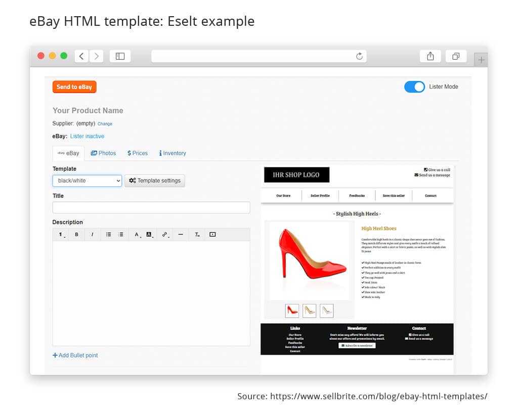
Task: Insert a horizontal line in the description
Action: tap(181, 235)
